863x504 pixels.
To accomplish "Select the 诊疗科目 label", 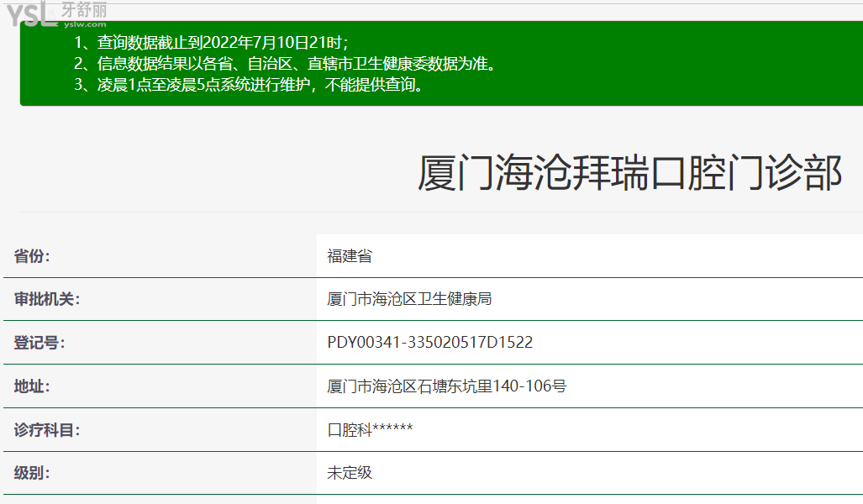I will coord(47,430).
